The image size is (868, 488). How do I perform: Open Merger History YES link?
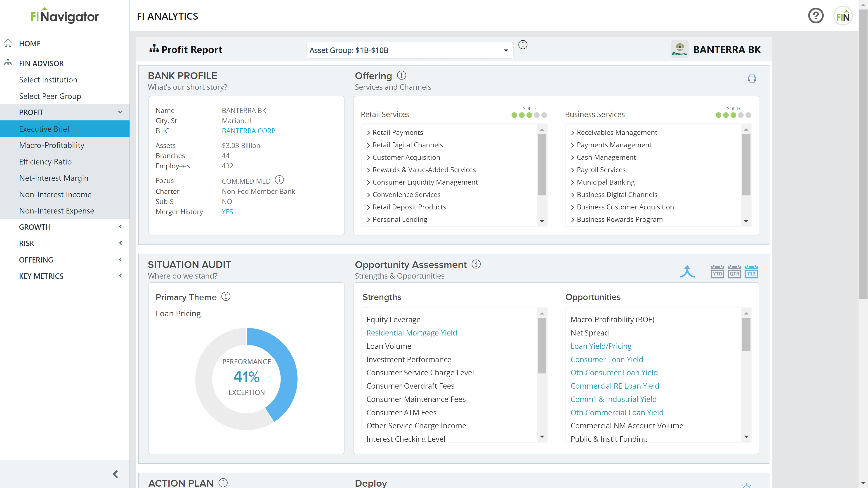(227, 211)
